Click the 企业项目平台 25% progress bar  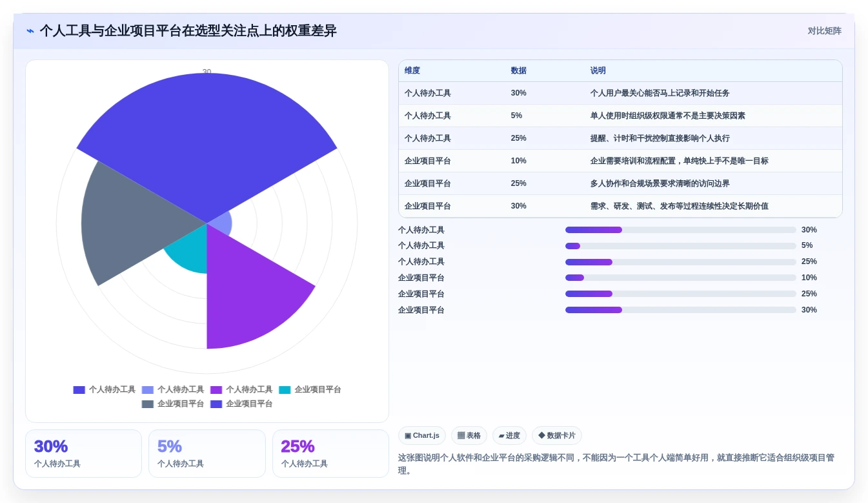coord(680,294)
